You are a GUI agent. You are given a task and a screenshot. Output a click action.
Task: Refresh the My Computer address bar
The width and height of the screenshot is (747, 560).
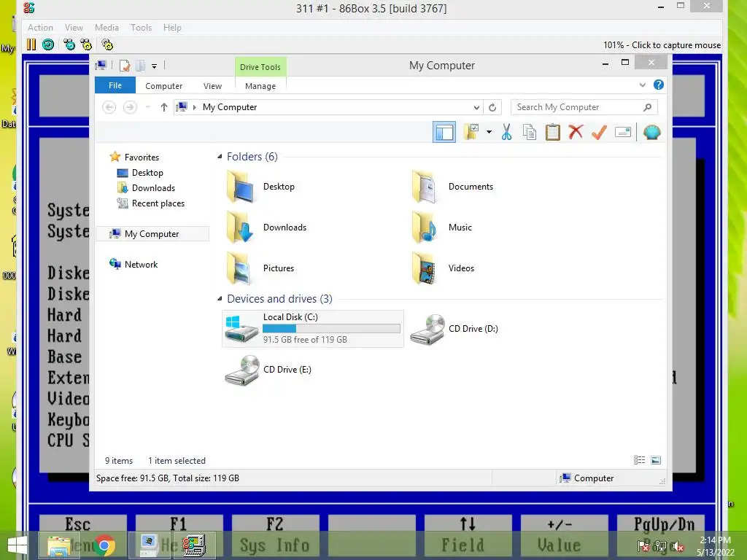pyautogui.click(x=492, y=107)
